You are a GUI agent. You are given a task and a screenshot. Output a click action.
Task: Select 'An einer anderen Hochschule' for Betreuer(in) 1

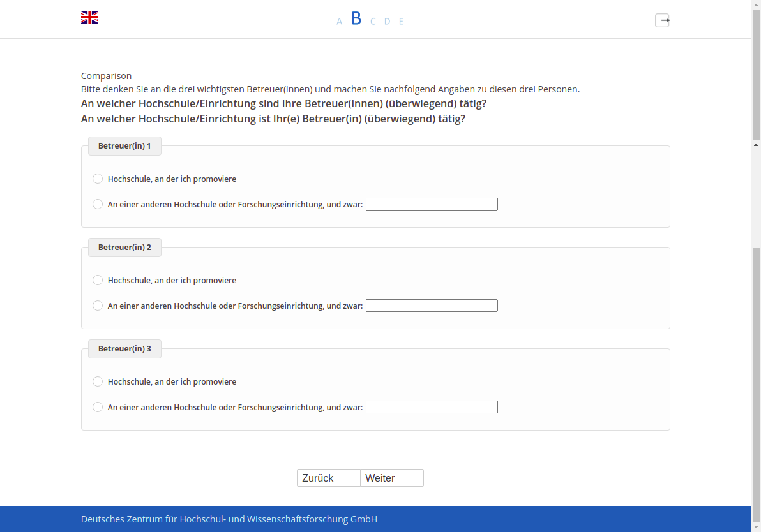click(98, 204)
